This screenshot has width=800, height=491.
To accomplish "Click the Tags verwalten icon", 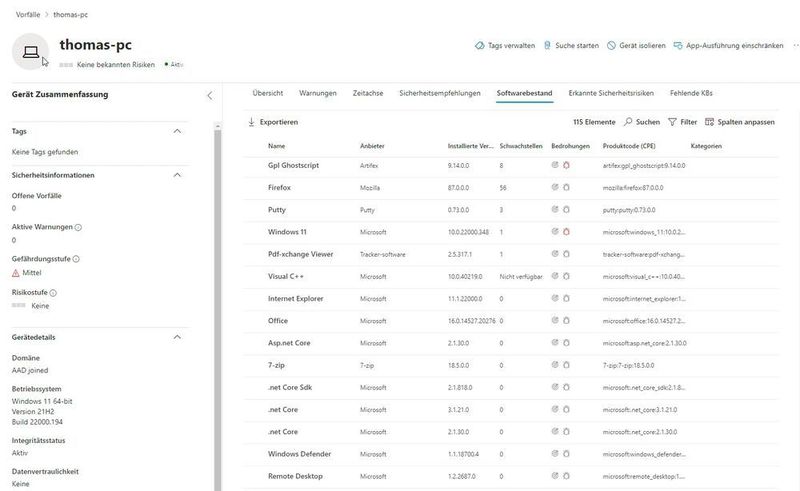I will tap(479, 45).
